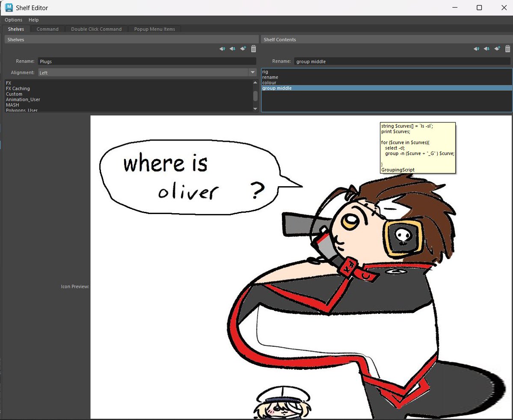The width and height of the screenshot is (513, 420).
Task: Select the group middle shelf item
Action: point(387,88)
